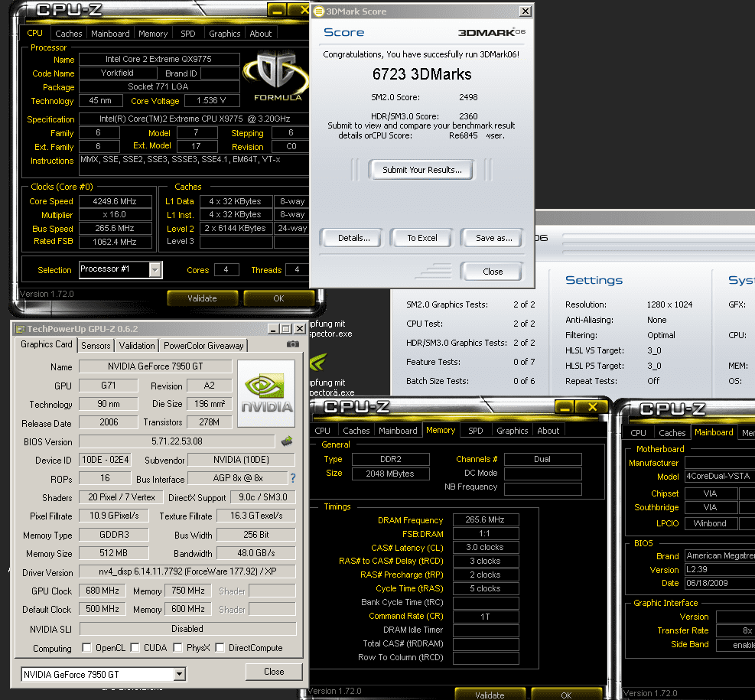755x700 pixels.
Task: Click the DRAM Frequency 265.6 MHz value
Action: click(485, 520)
